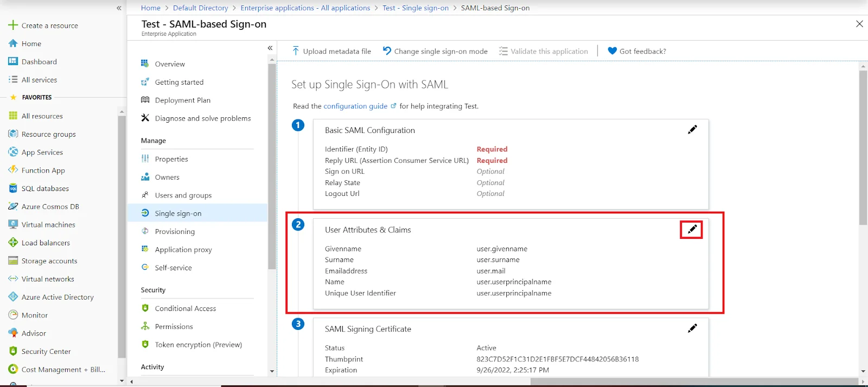Image resolution: width=868 pixels, height=387 pixels.
Task: Click the application menu vertical scrollbar
Action: [x=272, y=167]
